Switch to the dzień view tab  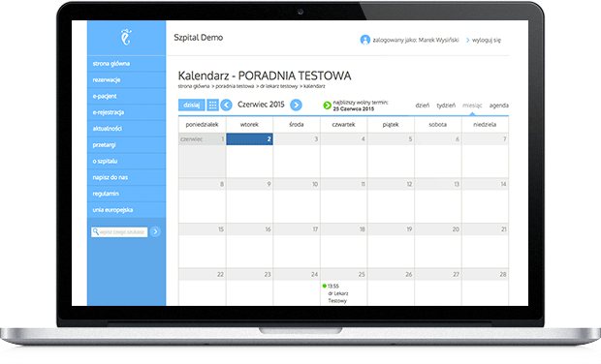click(x=423, y=106)
